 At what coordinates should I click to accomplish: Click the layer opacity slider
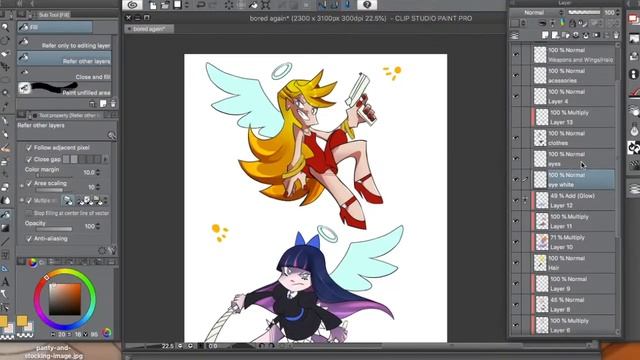[584, 13]
